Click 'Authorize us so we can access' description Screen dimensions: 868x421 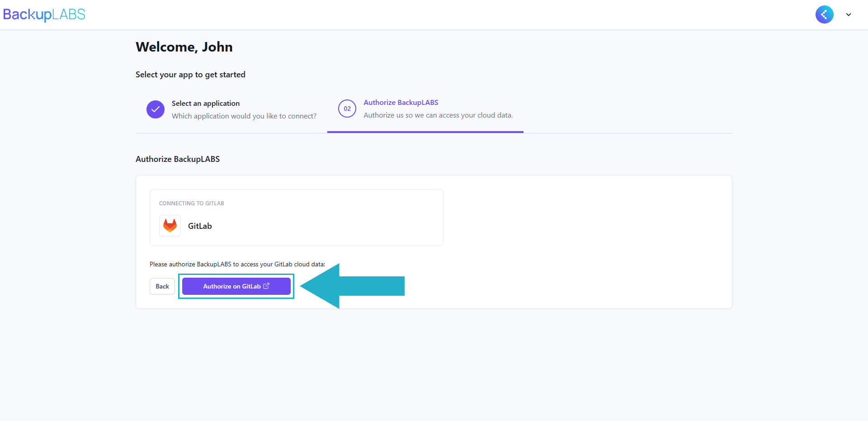(438, 115)
